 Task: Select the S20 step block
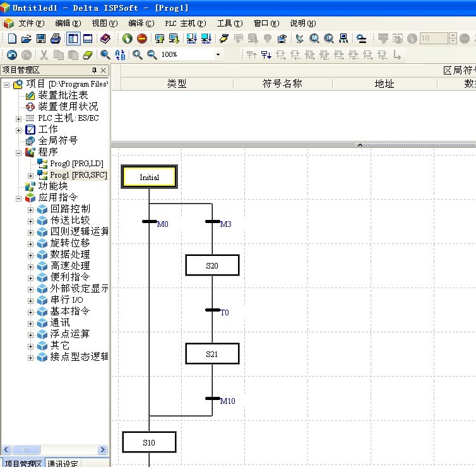[212, 265]
